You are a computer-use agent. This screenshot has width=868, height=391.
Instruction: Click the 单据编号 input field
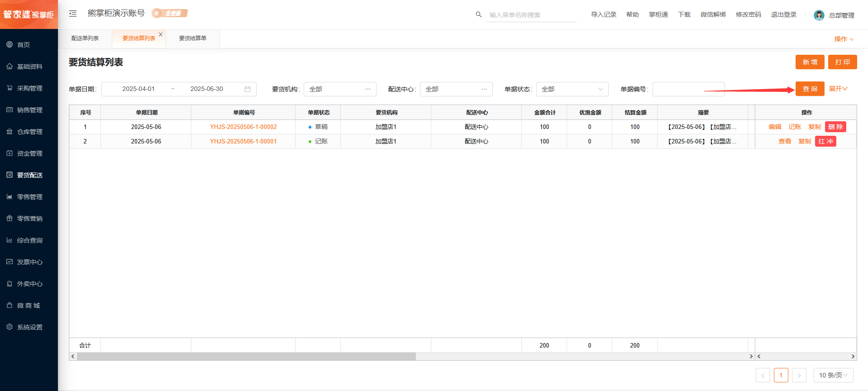tap(688, 89)
